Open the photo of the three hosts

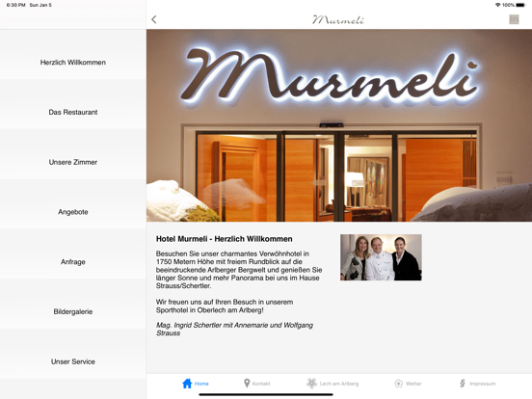click(x=381, y=257)
